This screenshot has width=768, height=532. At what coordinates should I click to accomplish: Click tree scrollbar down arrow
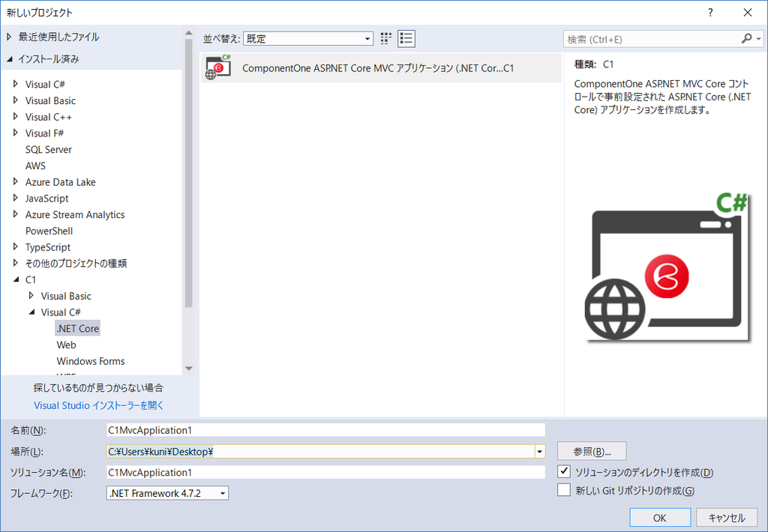(x=188, y=369)
